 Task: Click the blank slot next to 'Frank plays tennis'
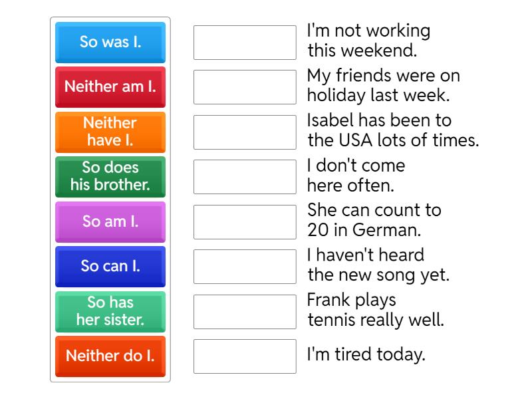pyautogui.click(x=245, y=312)
